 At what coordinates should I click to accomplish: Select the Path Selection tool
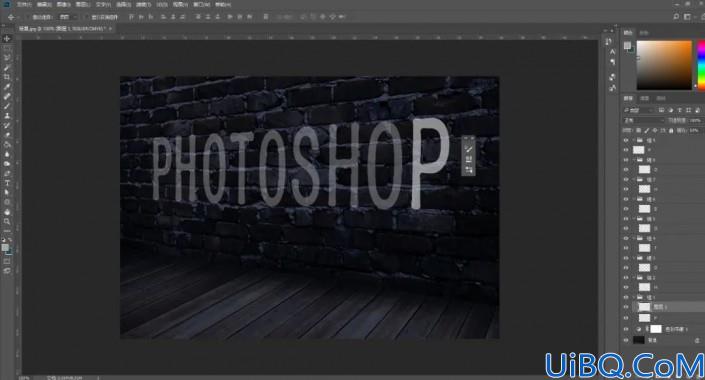pyautogui.click(x=7, y=192)
